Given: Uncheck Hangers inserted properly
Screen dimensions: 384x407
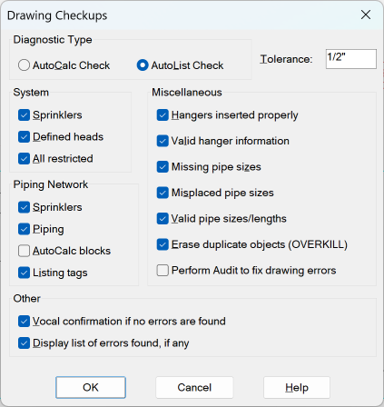Looking at the screenshot, I should [x=162, y=115].
